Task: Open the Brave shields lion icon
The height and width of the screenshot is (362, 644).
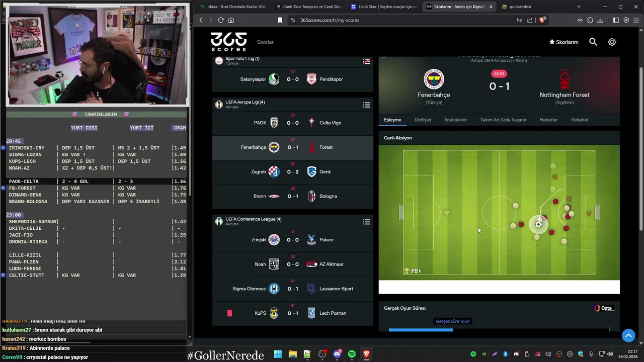Action: pos(542,20)
